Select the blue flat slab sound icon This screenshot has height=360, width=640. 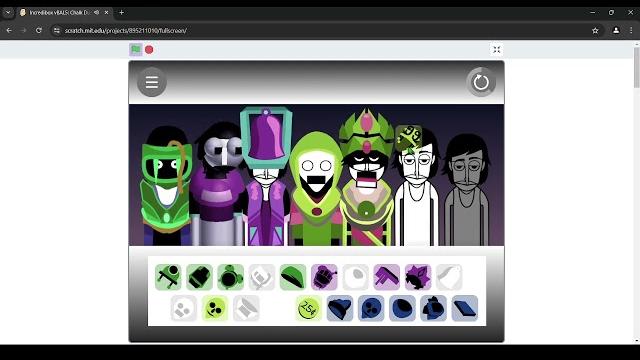(x=464, y=308)
